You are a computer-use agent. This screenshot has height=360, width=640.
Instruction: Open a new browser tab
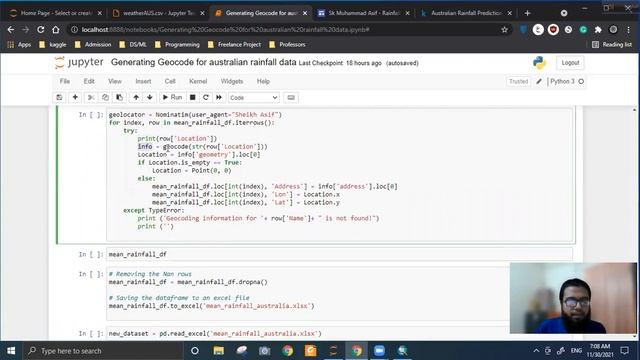click(x=527, y=13)
